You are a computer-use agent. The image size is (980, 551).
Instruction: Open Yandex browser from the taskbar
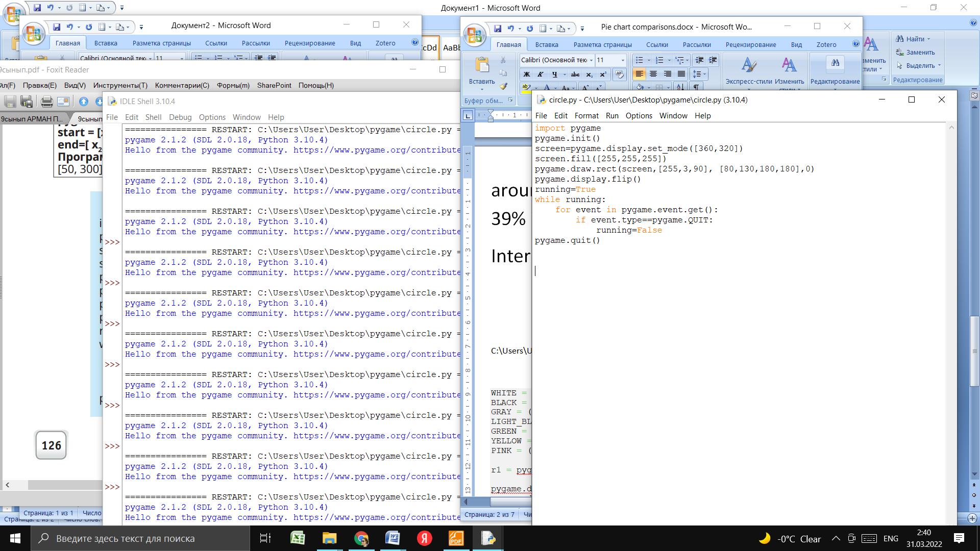coord(424,538)
